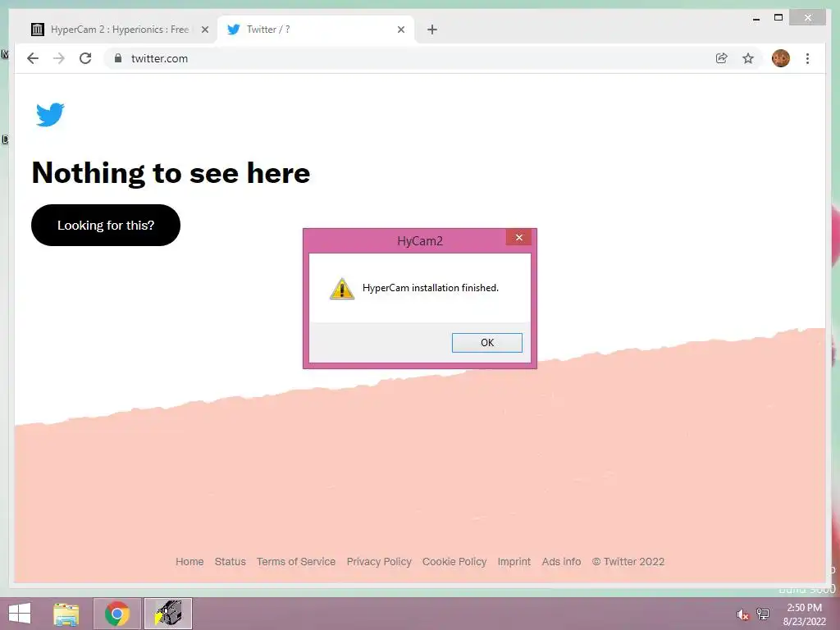Close the Twitter browser tab
The height and width of the screenshot is (630, 840).
[400, 30]
